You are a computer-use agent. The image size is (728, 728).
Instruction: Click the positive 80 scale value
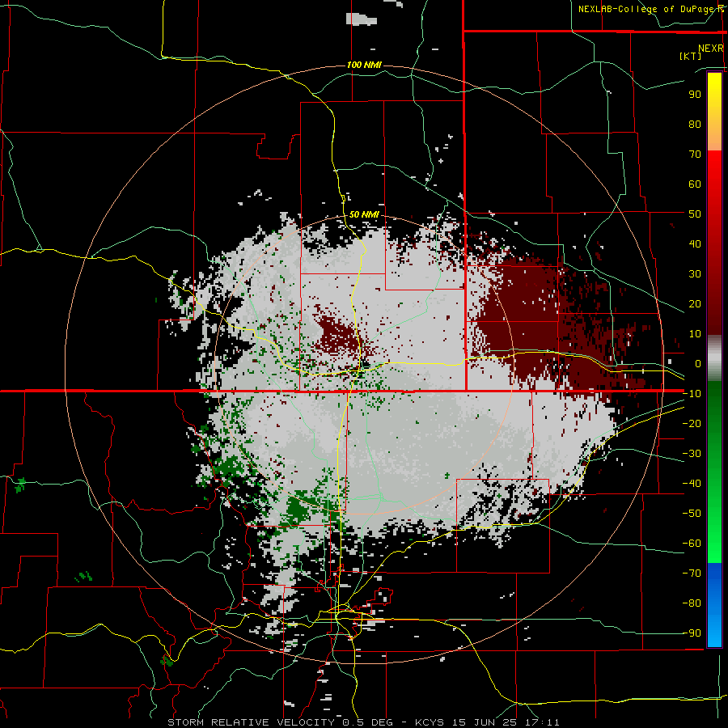pos(695,125)
